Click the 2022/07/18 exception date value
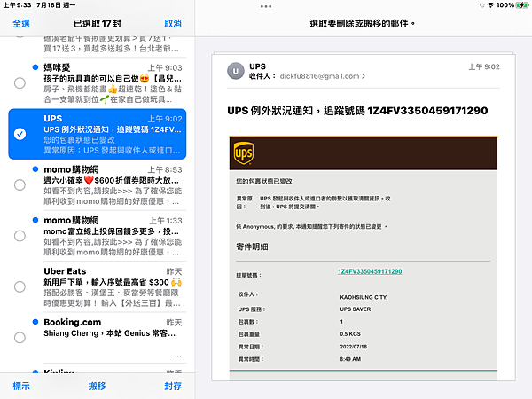This screenshot has width=532, height=399. (354, 347)
